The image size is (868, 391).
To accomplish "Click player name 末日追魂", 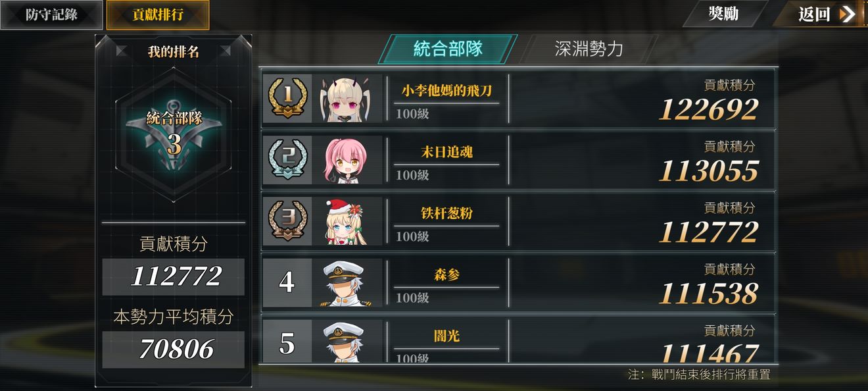I will point(446,152).
